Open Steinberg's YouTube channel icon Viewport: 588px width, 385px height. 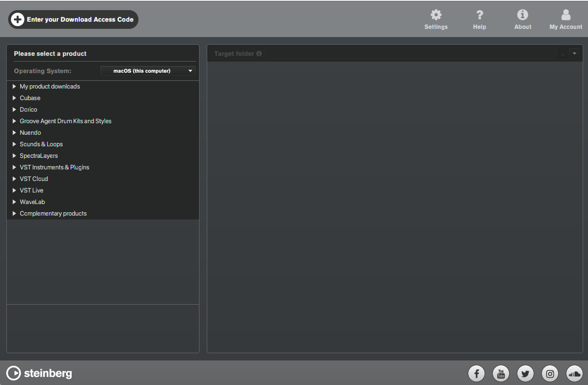click(501, 373)
